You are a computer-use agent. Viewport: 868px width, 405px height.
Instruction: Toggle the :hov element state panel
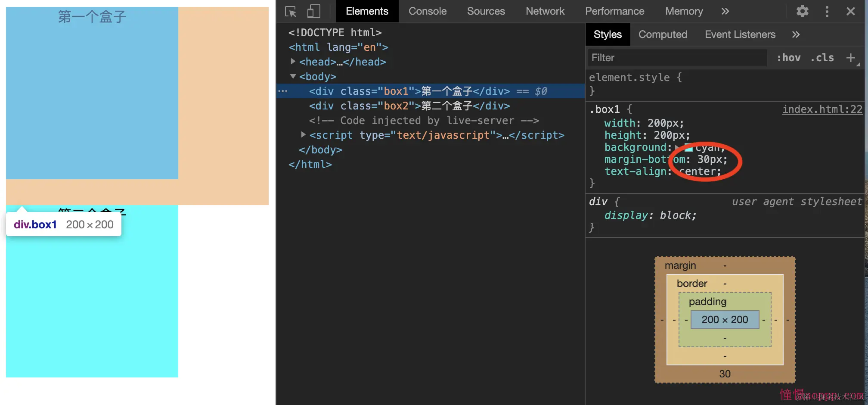tap(789, 58)
